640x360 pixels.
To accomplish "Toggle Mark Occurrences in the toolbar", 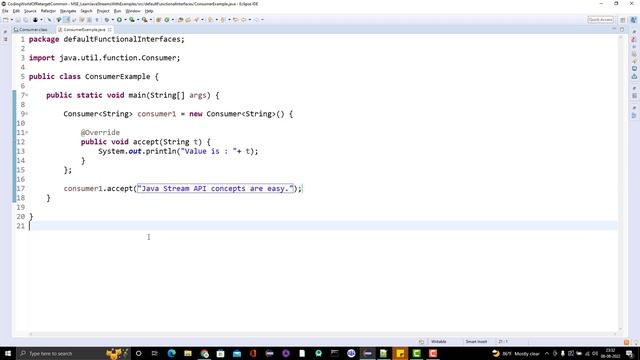I will point(66,20).
